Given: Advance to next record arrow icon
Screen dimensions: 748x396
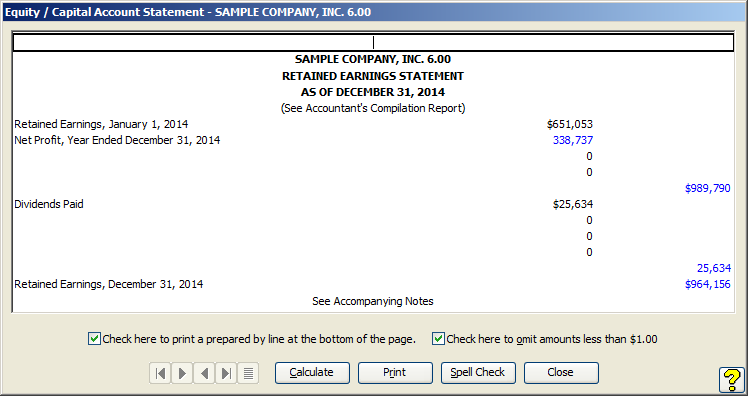Looking at the screenshot, I should click(182, 373).
